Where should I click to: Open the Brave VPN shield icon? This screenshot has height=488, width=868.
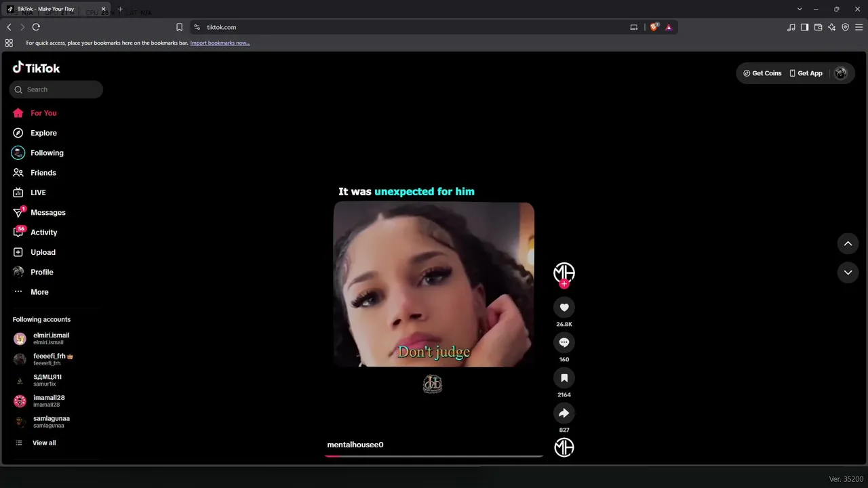[845, 27]
